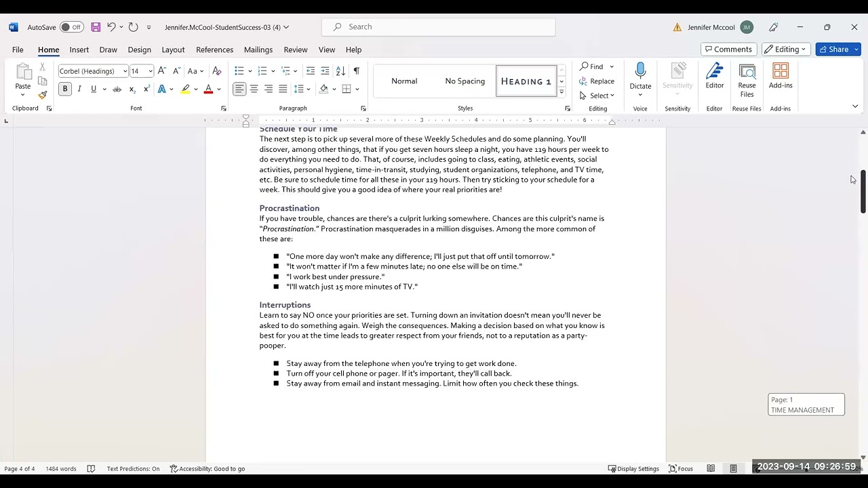Screen dimensions: 868x488
Task: Toggle align right
Action: click(x=269, y=89)
